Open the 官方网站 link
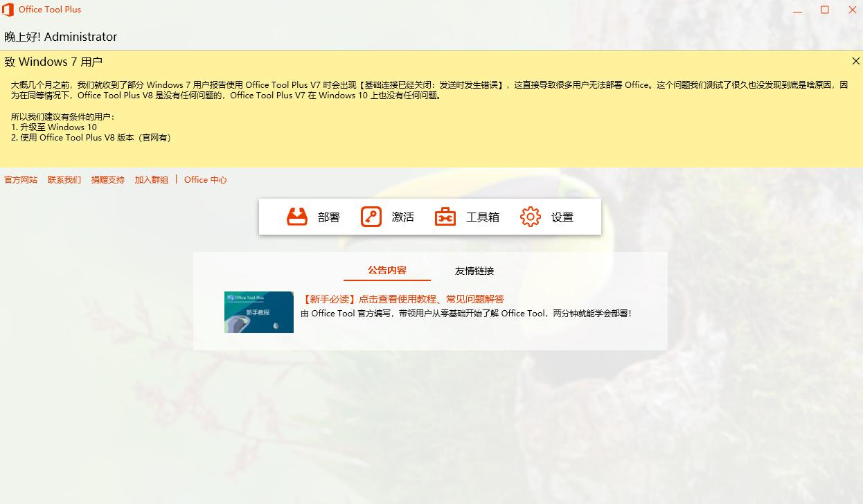Viewport: 863px width, 504px height. pos(21,179)
